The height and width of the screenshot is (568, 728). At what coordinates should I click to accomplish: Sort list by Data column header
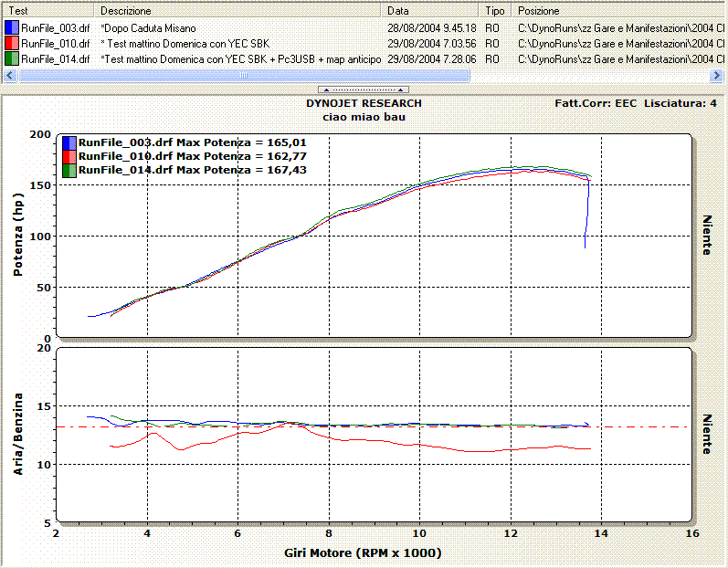click(x=431, y=11)
